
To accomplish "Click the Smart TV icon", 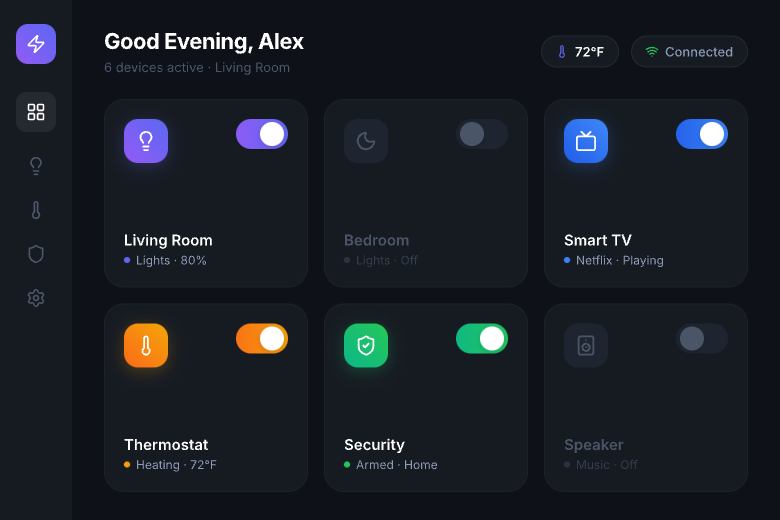I will [586, 141].
